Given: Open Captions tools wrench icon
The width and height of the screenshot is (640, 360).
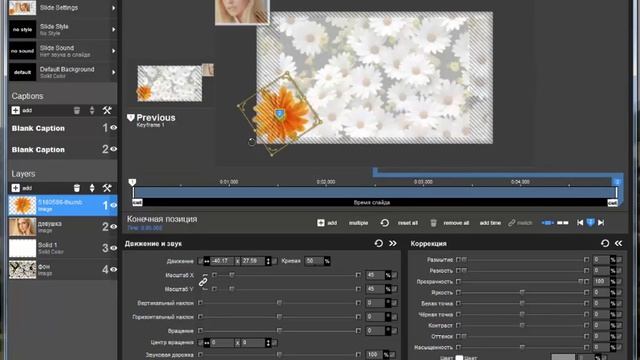Looking at the screenshot, I should click(x=107, y=110).
